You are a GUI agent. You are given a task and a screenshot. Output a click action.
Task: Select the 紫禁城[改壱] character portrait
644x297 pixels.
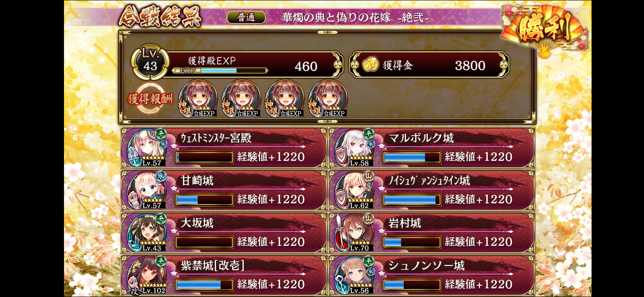coord(147,275)
